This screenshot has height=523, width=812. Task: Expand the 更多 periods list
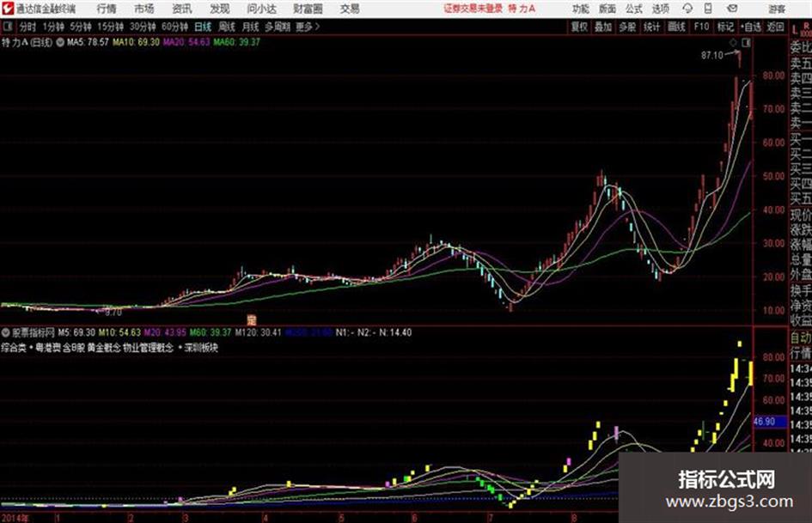308,27
